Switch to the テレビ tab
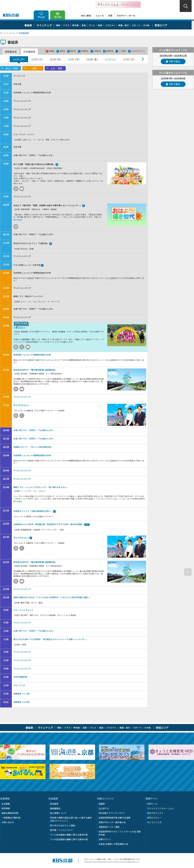194x868 pixels. pos(41,15)
